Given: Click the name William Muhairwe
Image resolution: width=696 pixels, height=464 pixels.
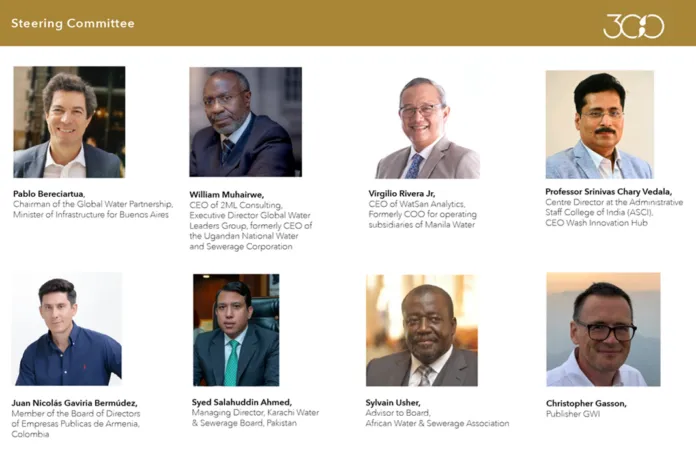Looking at the screenshot, I should click(227, 195).
